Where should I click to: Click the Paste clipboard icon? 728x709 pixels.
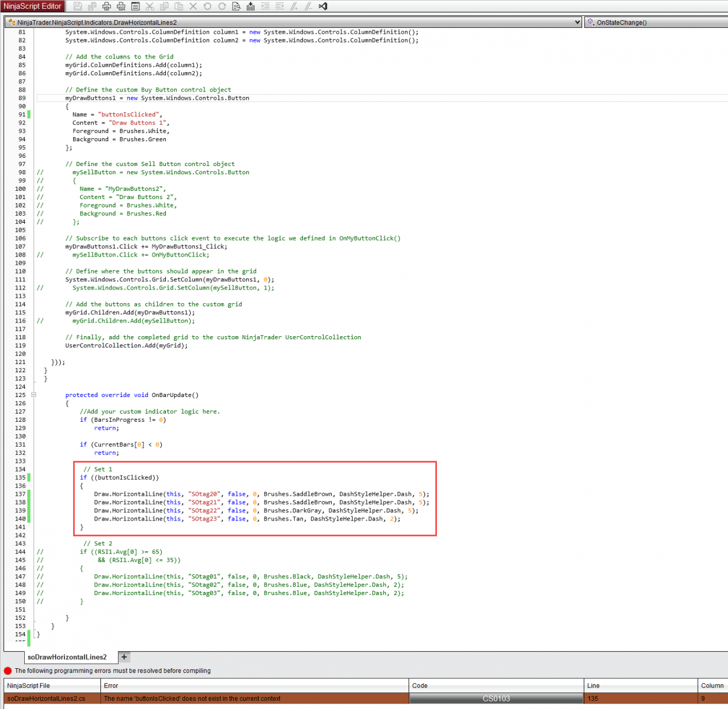click(x=178, y=6)
